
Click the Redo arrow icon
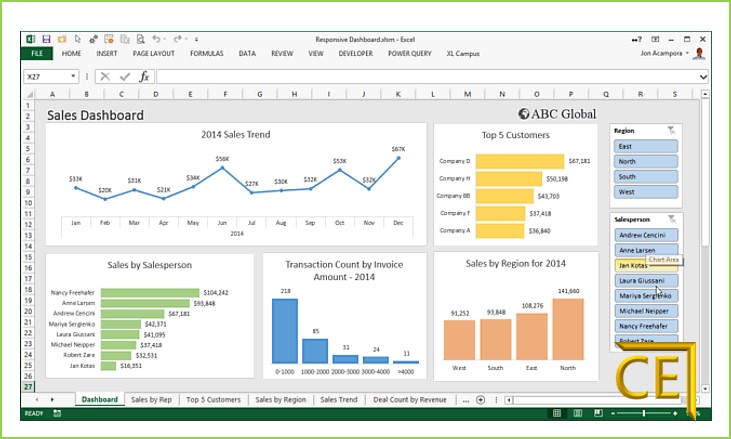click(x=178, y=39)
